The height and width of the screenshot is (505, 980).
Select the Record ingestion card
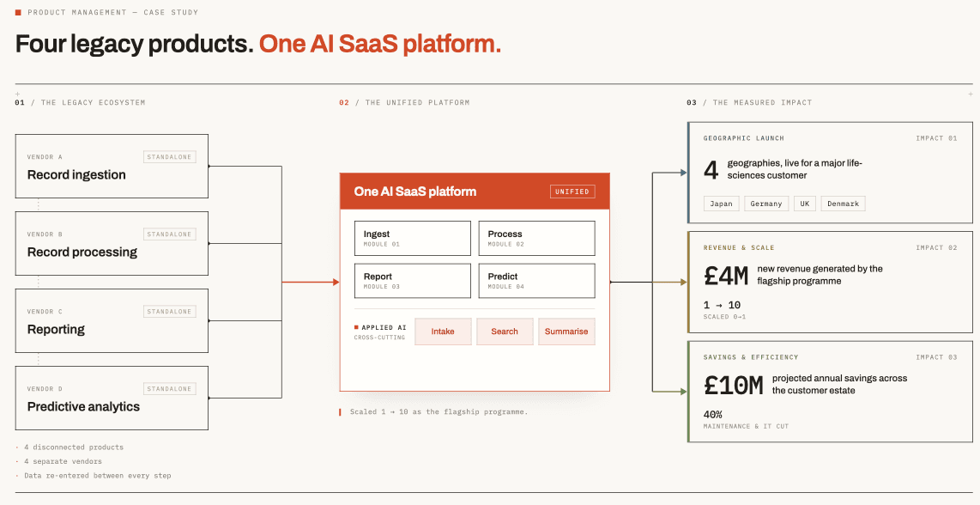(x=112, y=167)
